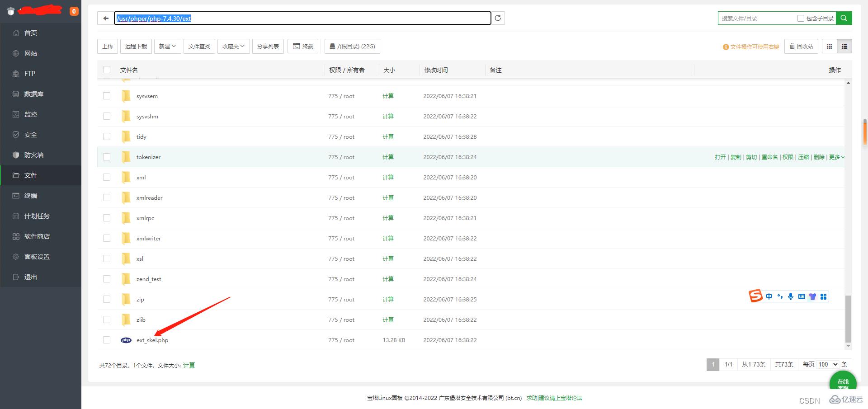Open the 在线客服 green chat bubble
Image resolution: width=868 pixels, height=409 pixels.
click(x=843, y=381)
